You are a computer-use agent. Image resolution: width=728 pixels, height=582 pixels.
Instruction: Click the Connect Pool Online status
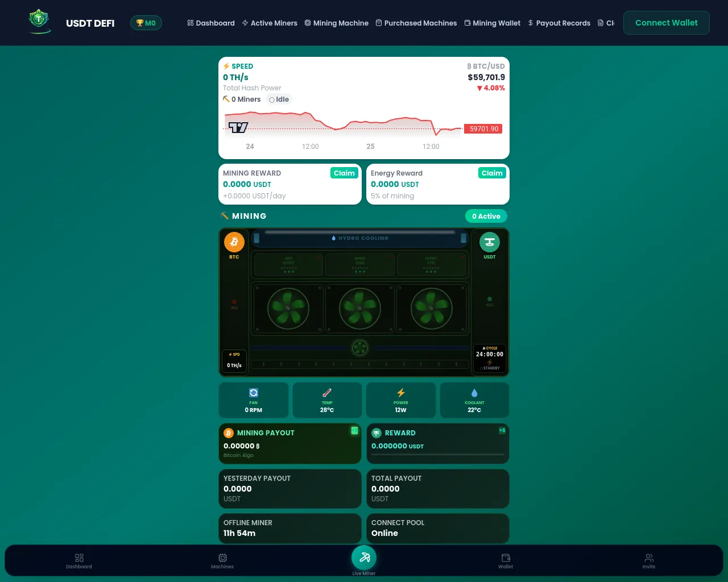pyautogui.click(x=384, y=533)
